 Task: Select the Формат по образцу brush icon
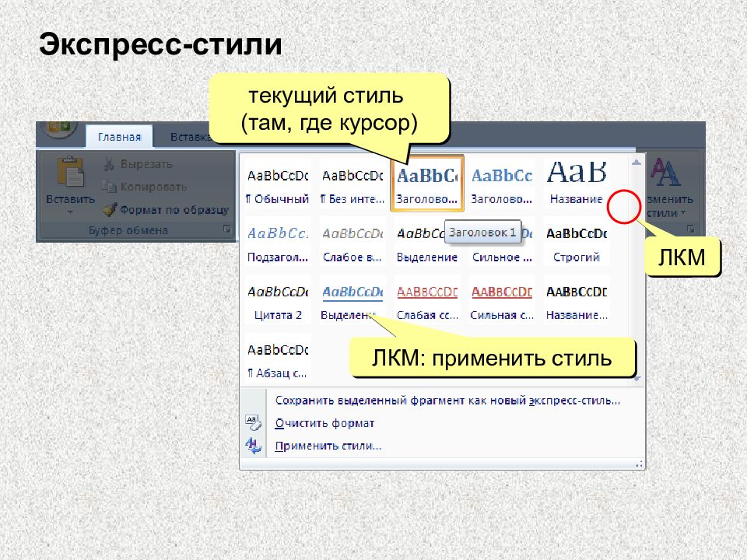click(x=110, y=209)
